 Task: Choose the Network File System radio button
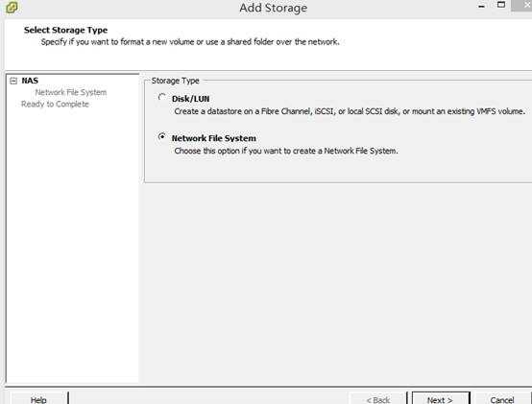coord(162,136)
